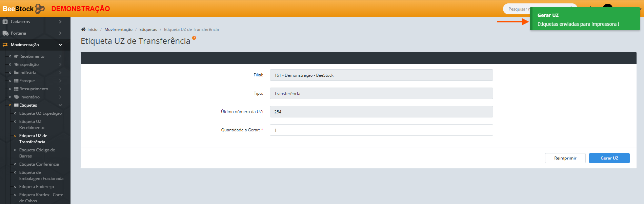Go to Movimentação breadcrumb link
The height and width of the screenshot is (204, 644).
point(118,30)
